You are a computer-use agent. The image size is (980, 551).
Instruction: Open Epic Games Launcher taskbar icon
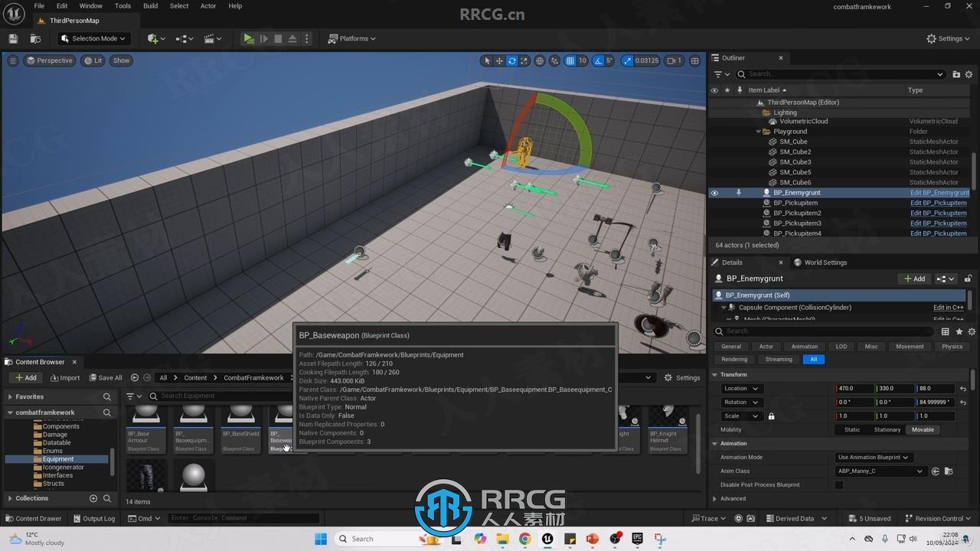(x=637, y=539)
